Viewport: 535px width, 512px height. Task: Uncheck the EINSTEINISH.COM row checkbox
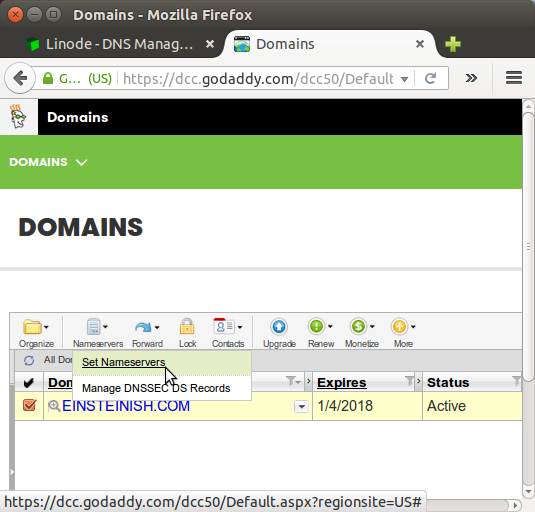coord(29,405)
